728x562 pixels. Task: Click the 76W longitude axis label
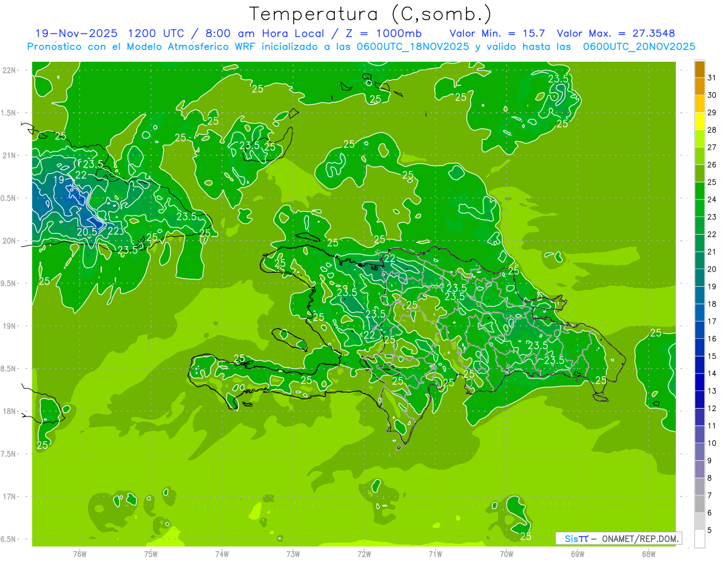click(79, 554)
